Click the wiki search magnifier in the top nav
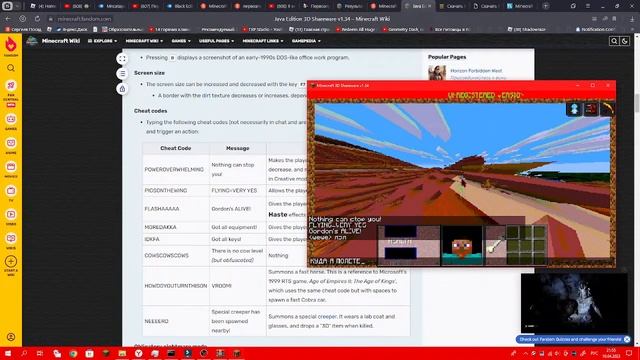This screenshot has height=360, width=640. (x=614, y=41)
